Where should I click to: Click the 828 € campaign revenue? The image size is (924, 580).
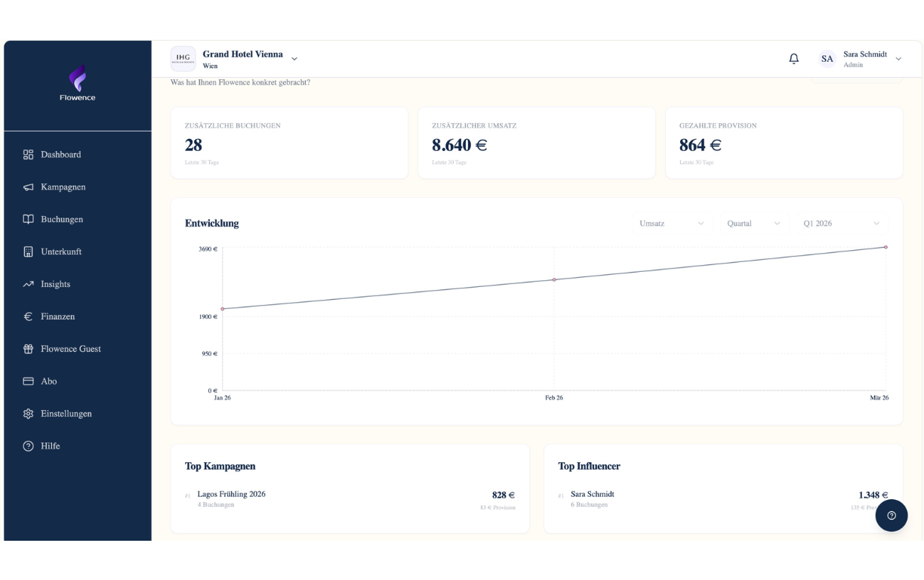[504, 495]
